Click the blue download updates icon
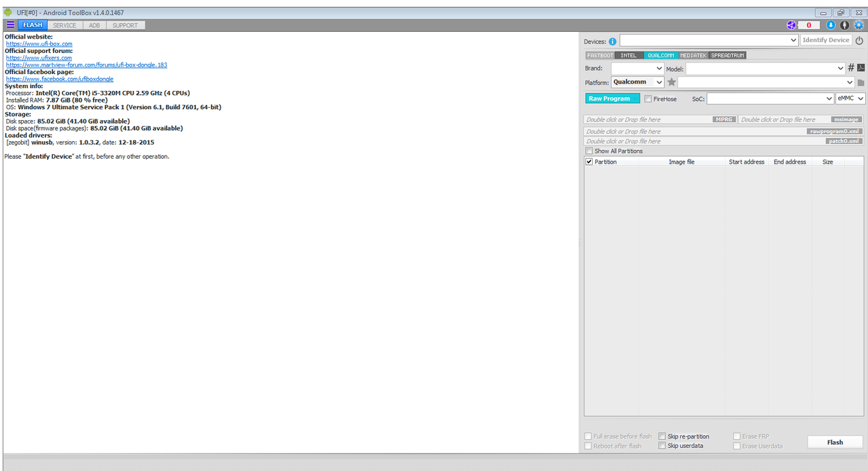This screenshot has width=868, height=471. point(831,25)
